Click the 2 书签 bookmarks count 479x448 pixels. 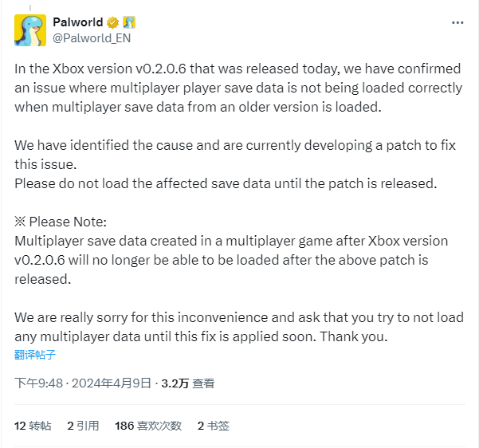[213, 426]
